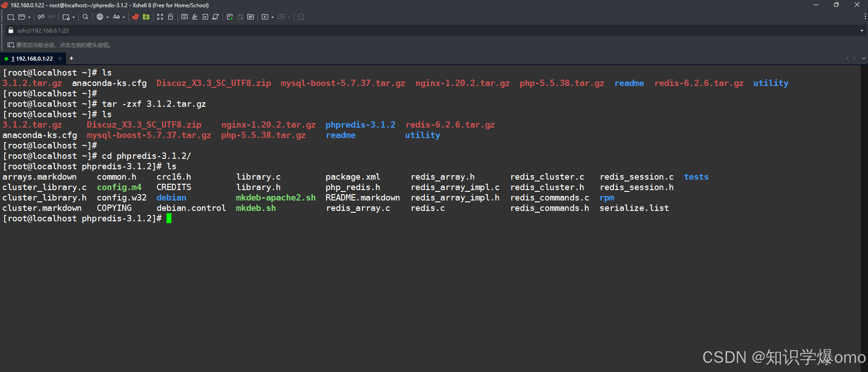868x372 pixels.
Task: Click the run script icon with green arrow
Action: point(230,17)
